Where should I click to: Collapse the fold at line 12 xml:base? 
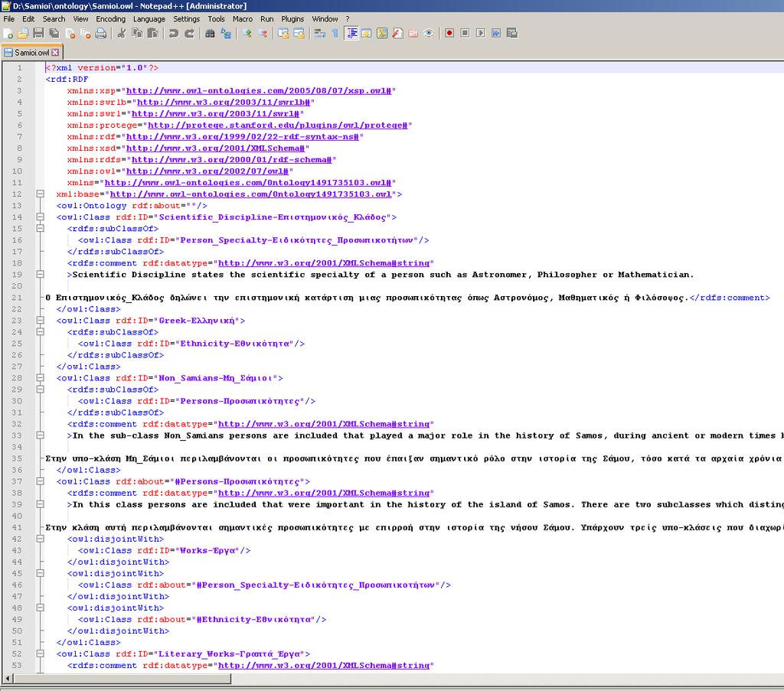[40, 194]
